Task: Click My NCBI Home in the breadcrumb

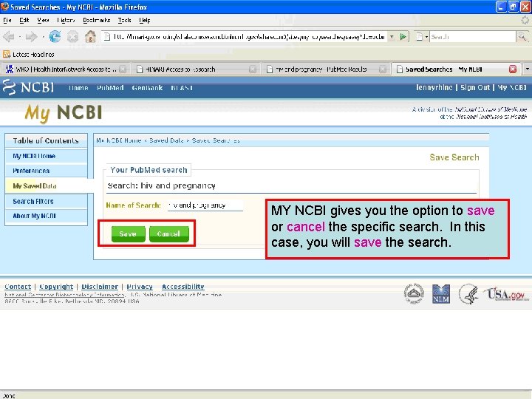Action: click(x=119, y=140)
